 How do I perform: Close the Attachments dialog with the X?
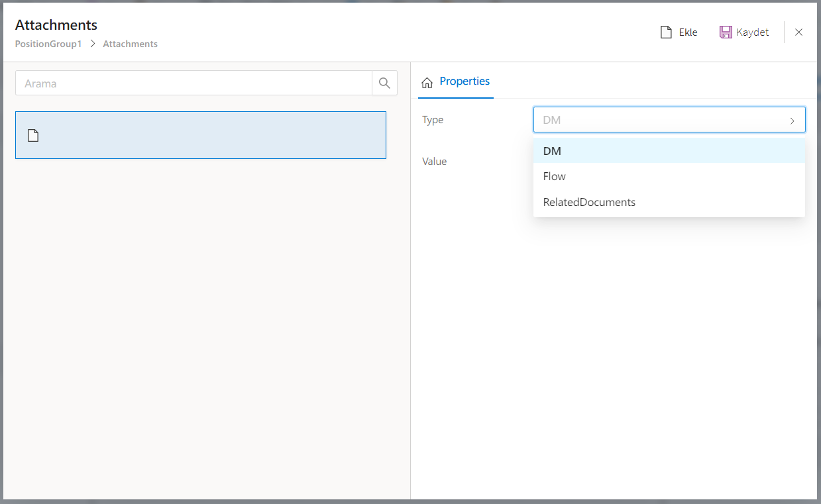point(798,32)
